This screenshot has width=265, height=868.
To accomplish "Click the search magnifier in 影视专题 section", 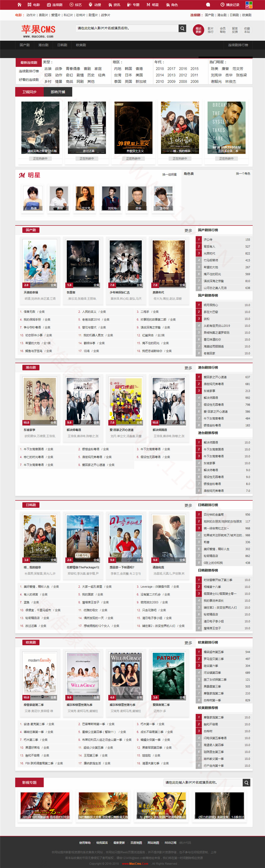I will click(246, 782).
